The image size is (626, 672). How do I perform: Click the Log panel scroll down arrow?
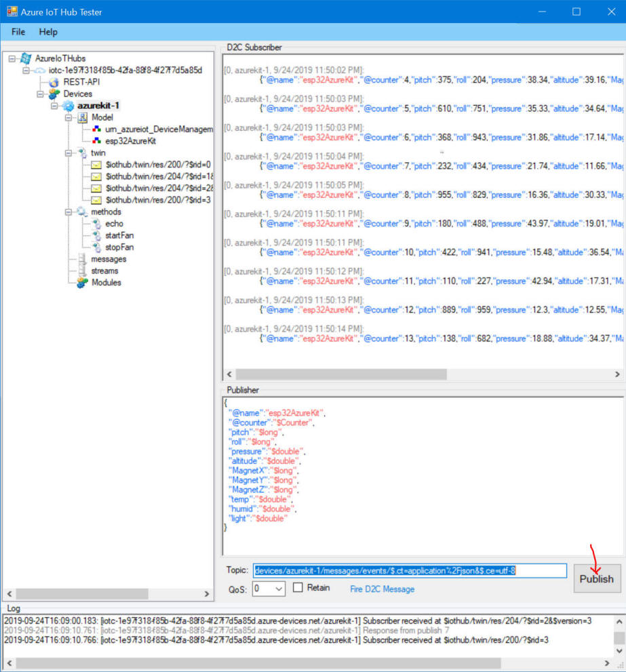point(619,651)
